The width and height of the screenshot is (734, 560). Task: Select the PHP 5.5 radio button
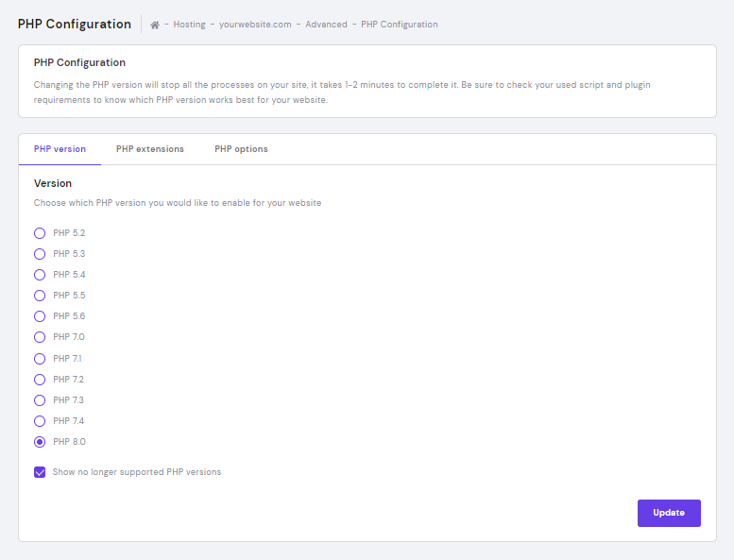coord(40,296)
